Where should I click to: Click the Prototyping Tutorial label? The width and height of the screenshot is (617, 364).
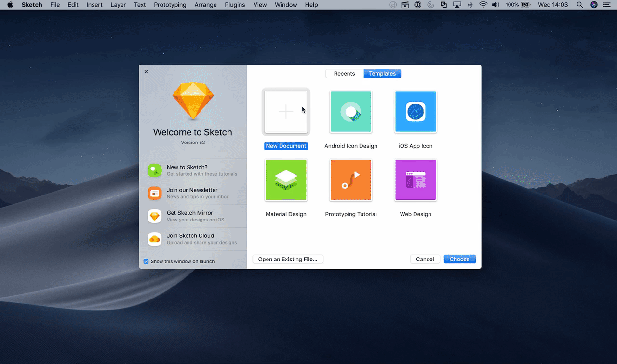pos(351,214)
